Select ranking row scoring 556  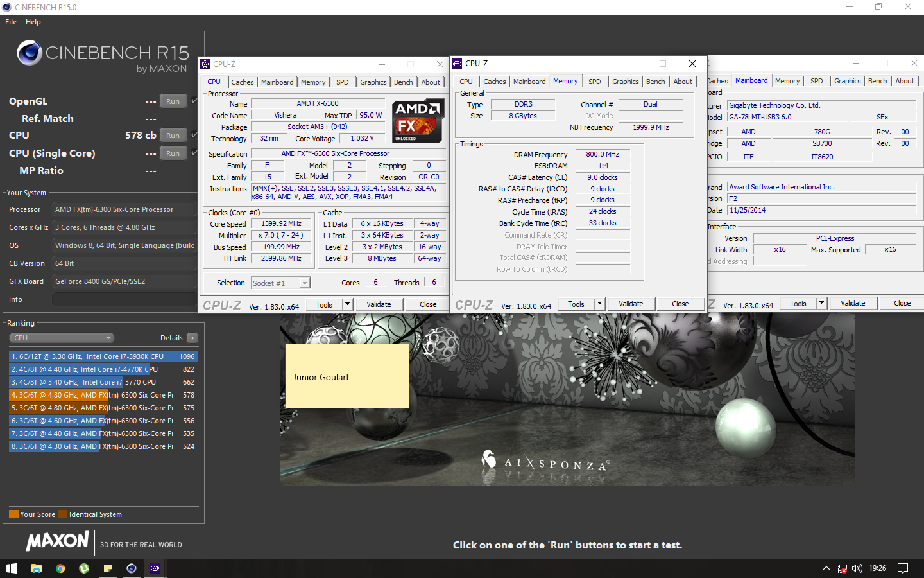103,421
